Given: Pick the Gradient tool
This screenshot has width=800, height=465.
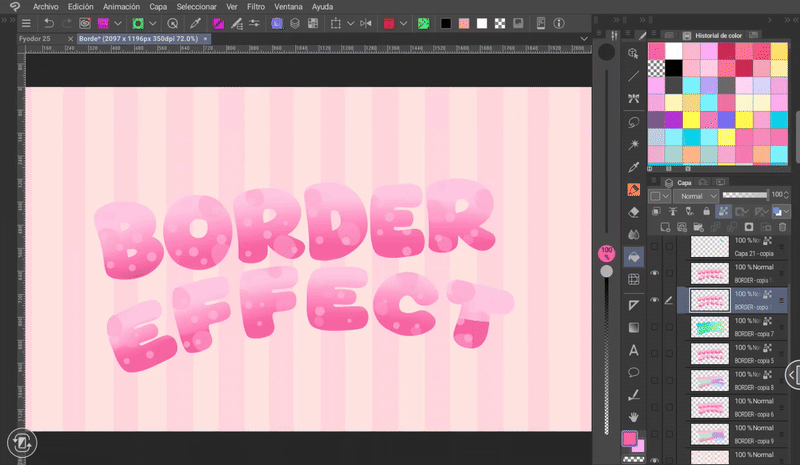Looking at the screenshot, I should [633, 327].
